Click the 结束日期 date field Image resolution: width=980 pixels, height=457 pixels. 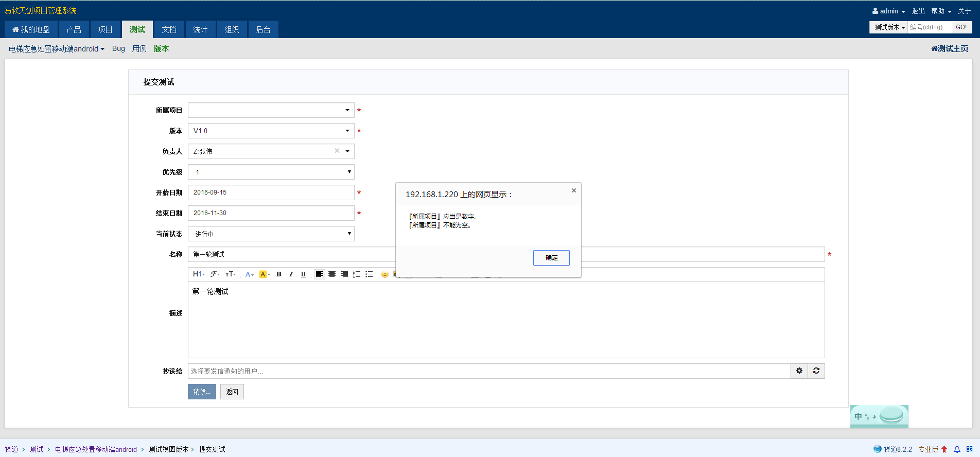click(271, 213)
